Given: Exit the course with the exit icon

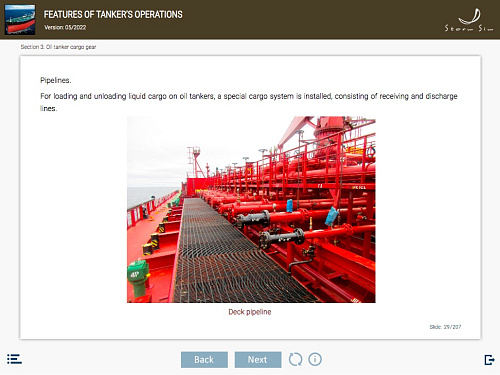Looking at the screenshot, I should (x=489, y=360).
